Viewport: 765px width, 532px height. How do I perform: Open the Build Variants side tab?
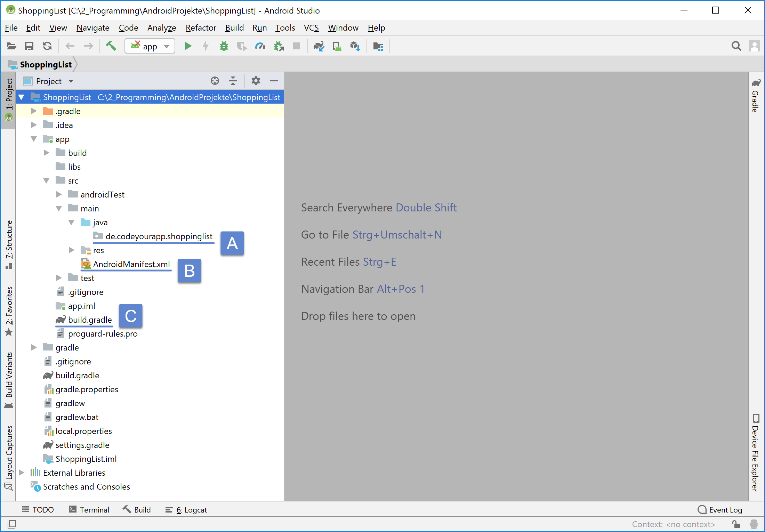point(9,380)
